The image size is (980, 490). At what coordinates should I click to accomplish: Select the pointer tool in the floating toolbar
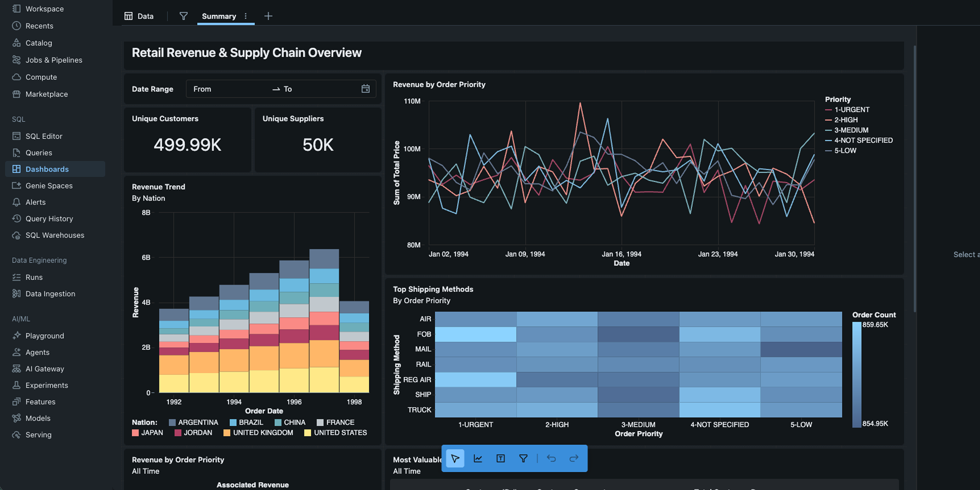[455, 458]
